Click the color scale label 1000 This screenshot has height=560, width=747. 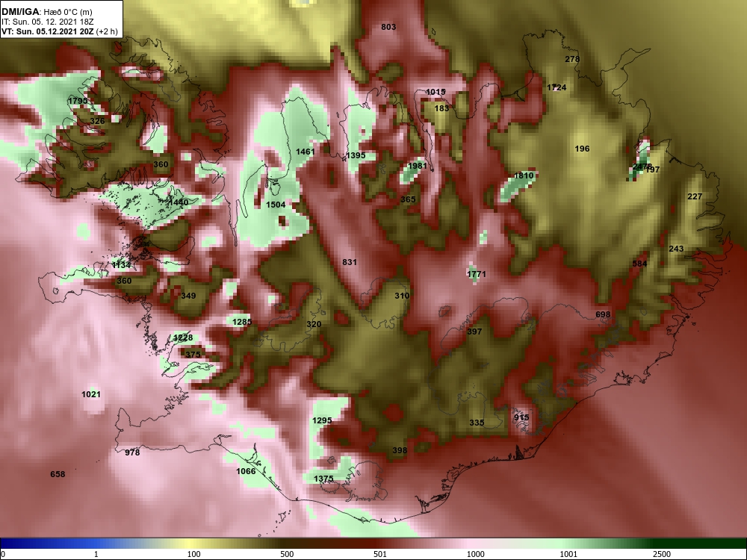click(475, 554)
